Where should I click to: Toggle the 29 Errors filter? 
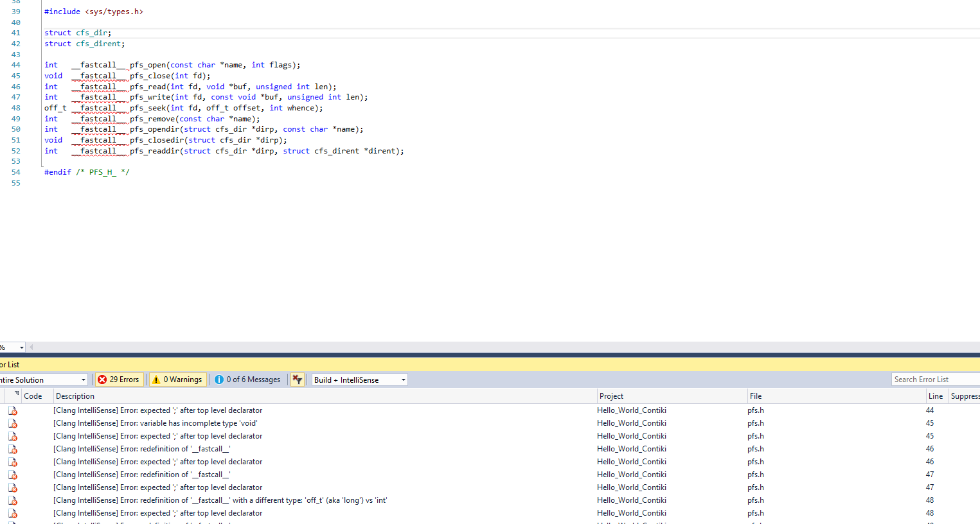click(120, 380)
